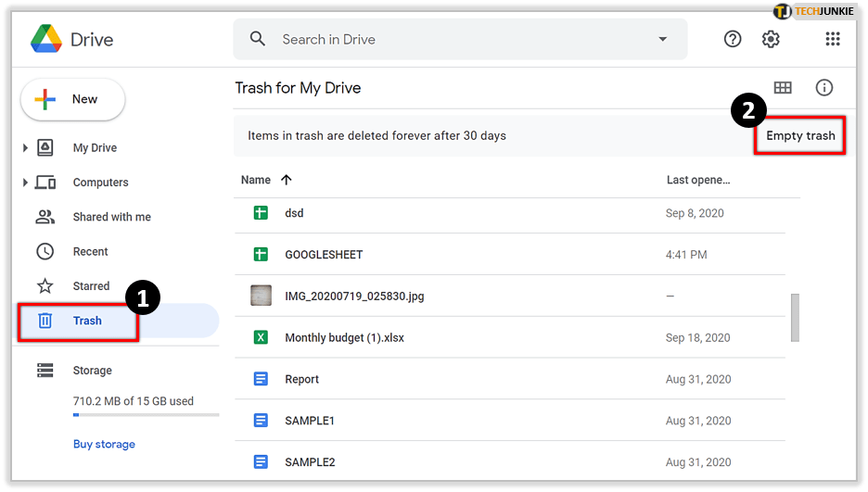Go to Recent files
The height and width of the screenshot is (492, 868).
90,251
